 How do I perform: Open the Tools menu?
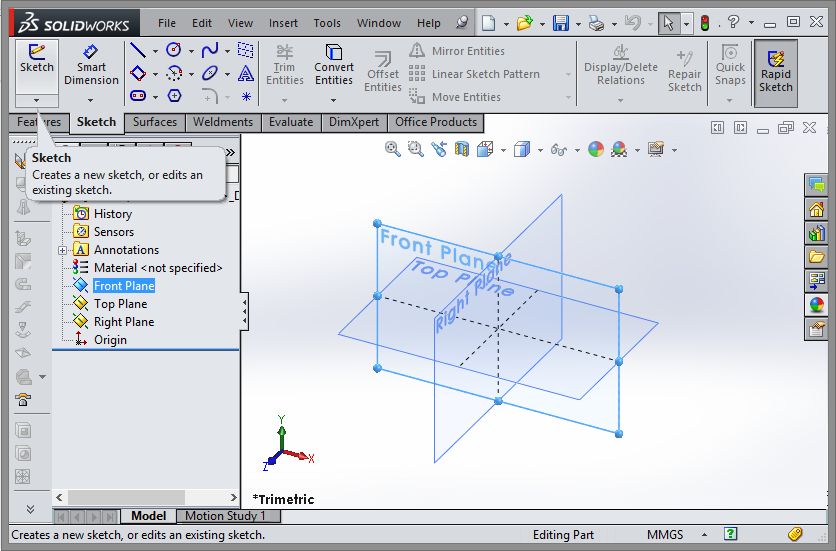click(327, 23)
